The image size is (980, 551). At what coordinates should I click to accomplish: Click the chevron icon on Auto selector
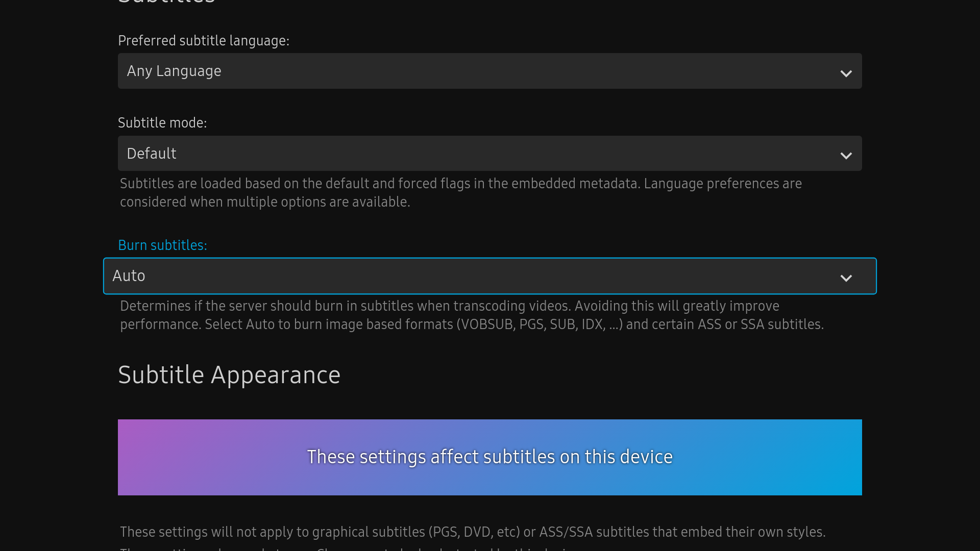coord(846,279)
